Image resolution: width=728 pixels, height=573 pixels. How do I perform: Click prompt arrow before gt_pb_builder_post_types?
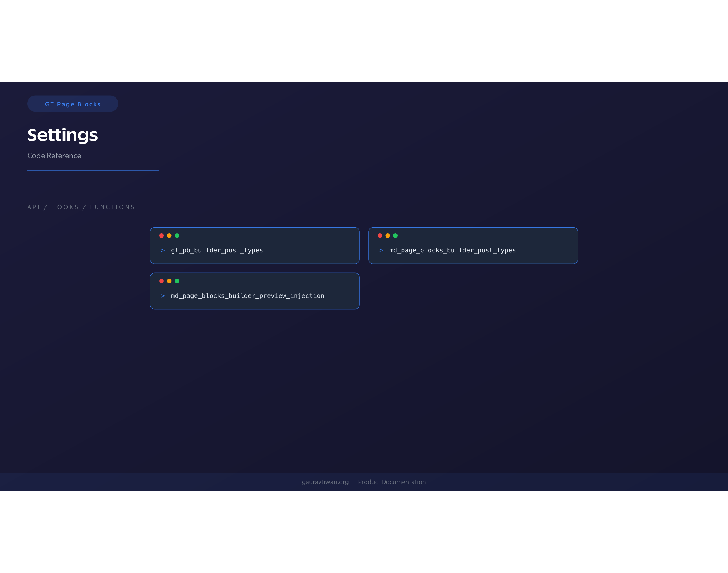pyautogui.click(x=163, y=251)
